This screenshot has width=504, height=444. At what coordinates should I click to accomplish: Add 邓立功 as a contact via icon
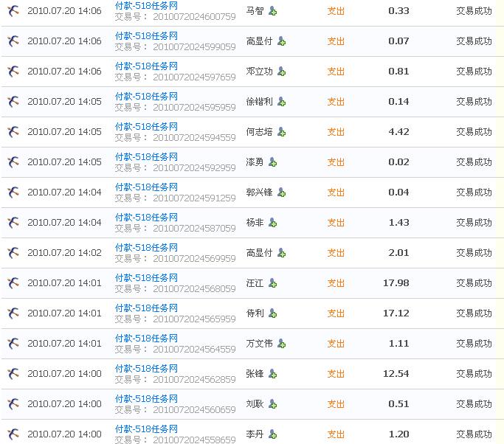pos(281,72)
